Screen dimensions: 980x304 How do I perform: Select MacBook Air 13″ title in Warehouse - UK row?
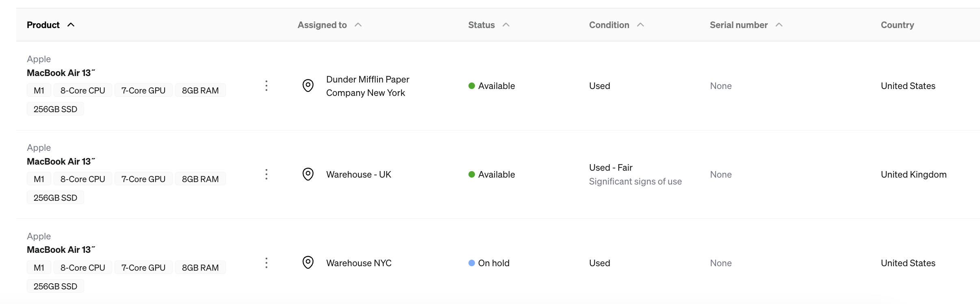[61, 161]
